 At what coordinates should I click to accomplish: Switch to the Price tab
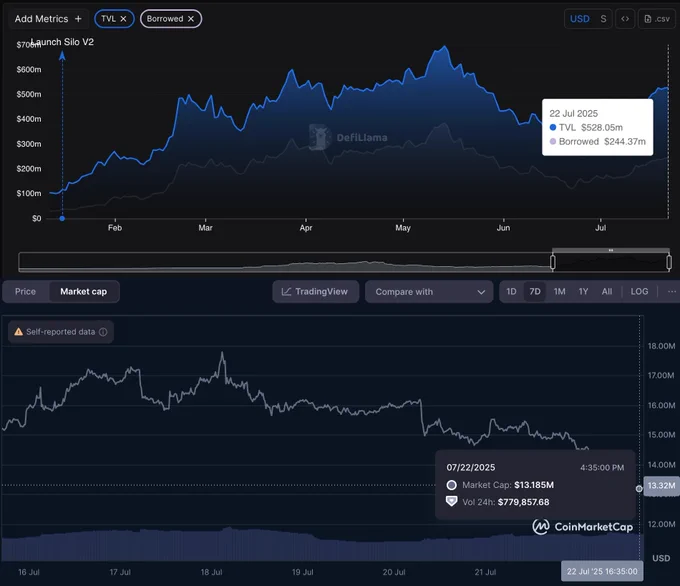(25, 291)
